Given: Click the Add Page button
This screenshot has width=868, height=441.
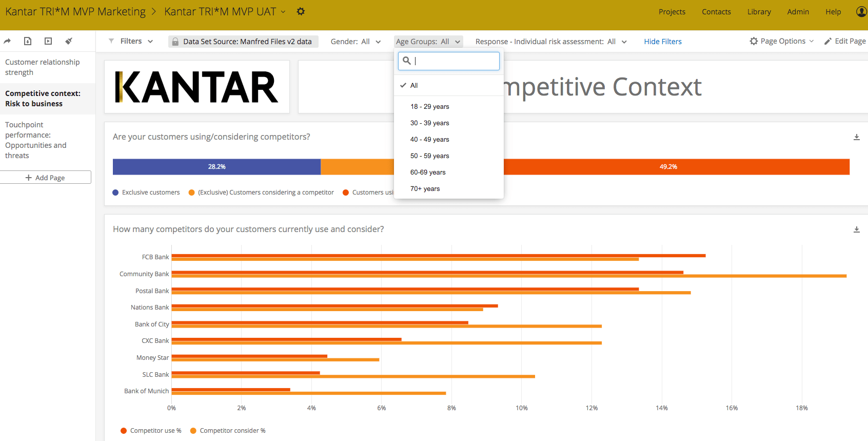Looking at the screenshot, I should pyautogui.click(x=46, y=178).
